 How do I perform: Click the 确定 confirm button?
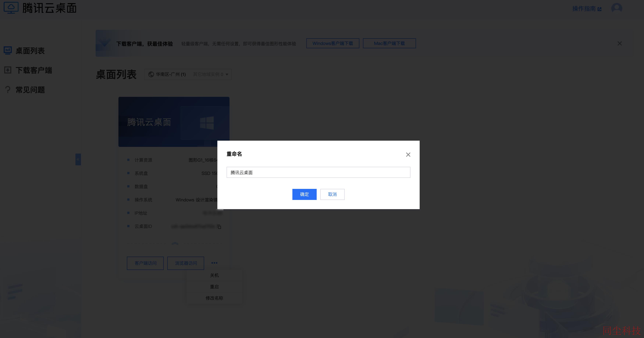pyautogui.click(x=304, y=194)
